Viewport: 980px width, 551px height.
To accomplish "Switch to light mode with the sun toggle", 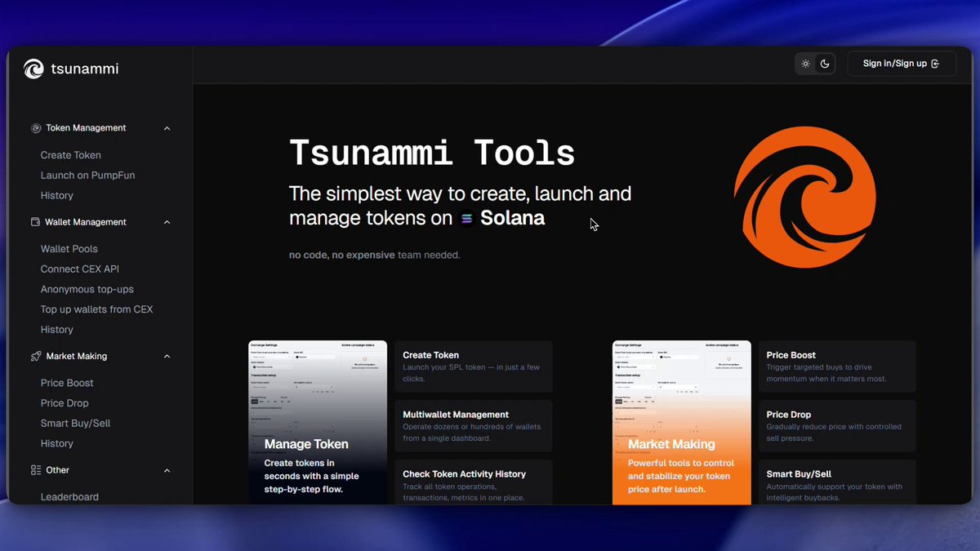I will [x=805, y=64].
